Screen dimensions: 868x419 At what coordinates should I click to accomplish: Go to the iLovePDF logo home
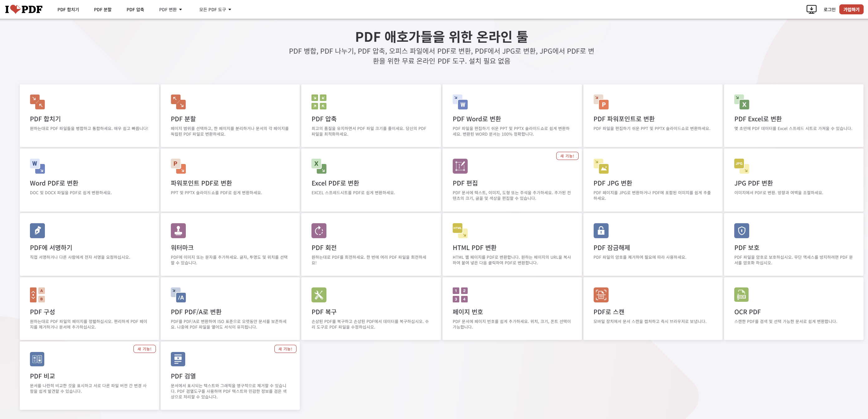pyautogui.click(x=24, y=9)
